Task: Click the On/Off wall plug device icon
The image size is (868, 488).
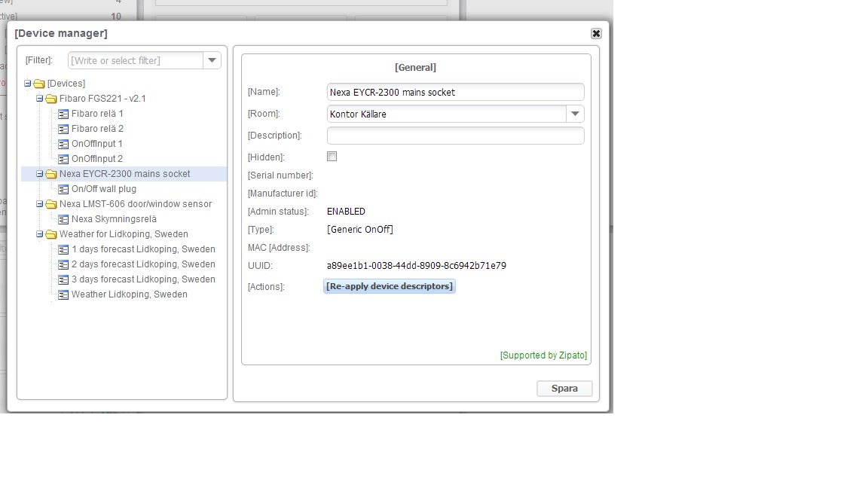Action: [x=63, y=189]
